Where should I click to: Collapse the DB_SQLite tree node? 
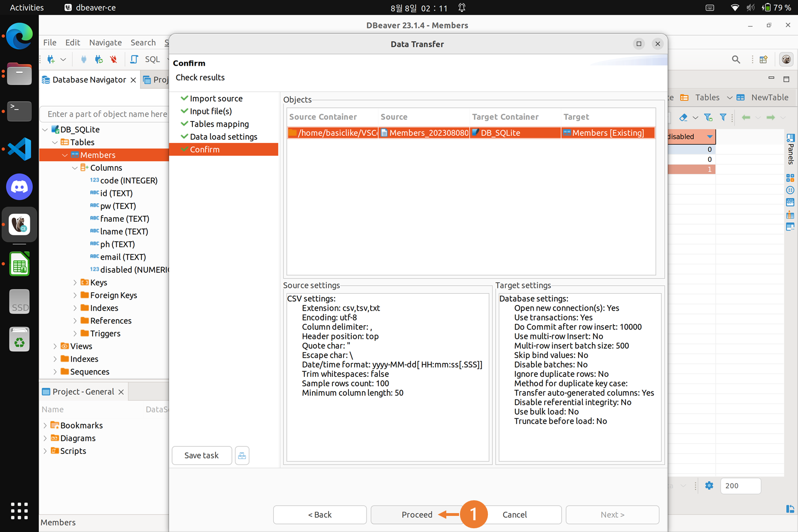(x=45, y=130)
